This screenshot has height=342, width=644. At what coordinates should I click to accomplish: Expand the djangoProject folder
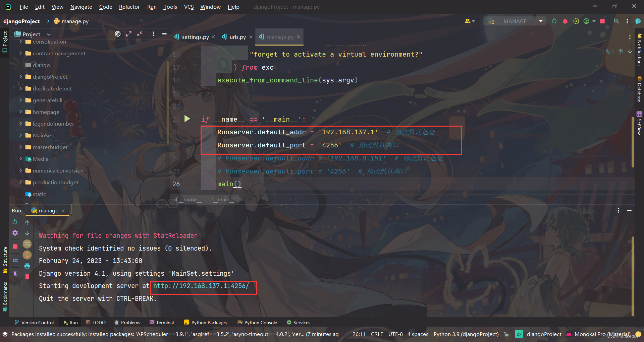pyautogui.click(x=20, y=77)
